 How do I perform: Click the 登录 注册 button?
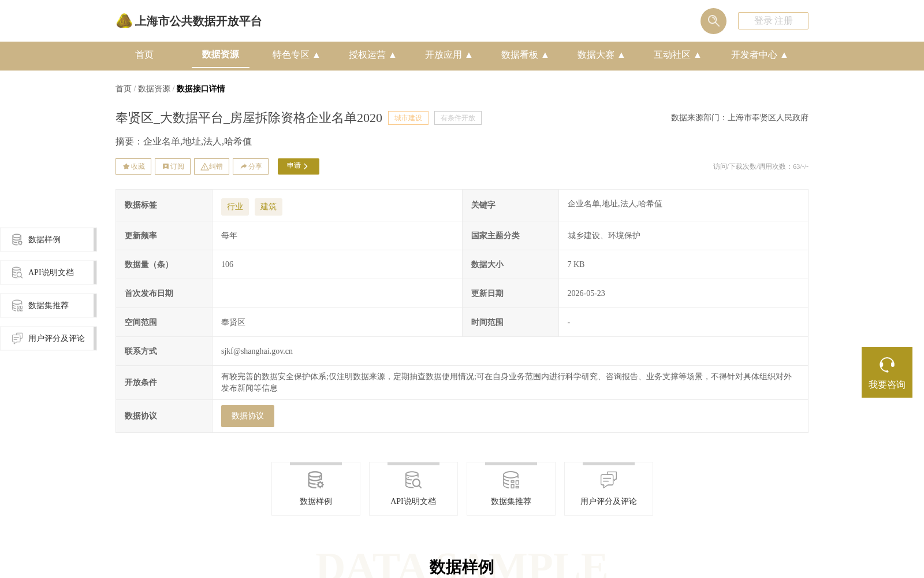(773, 21)
